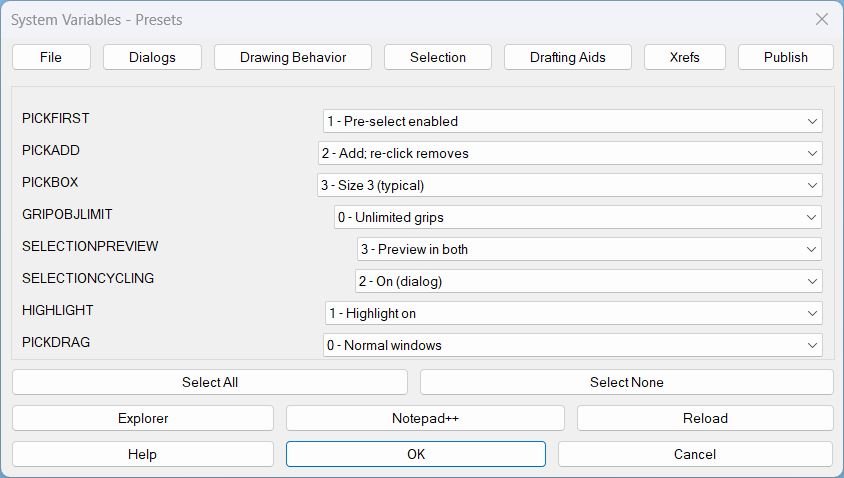Open the Drawing Behavior category
The width and height of the screenshot is (844, 478).
[293, 57]
